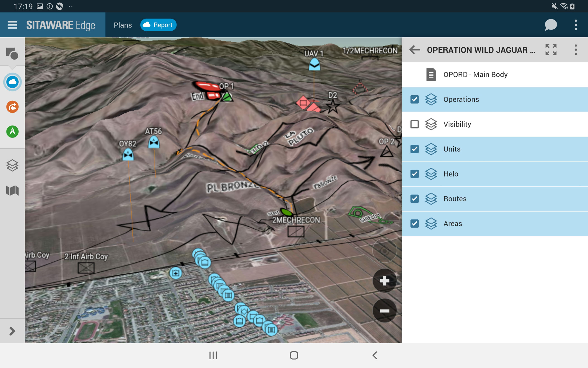Viewport: 588px width, 368px height.
Task: Center map on my location button
Action: [x=385, y=250]
